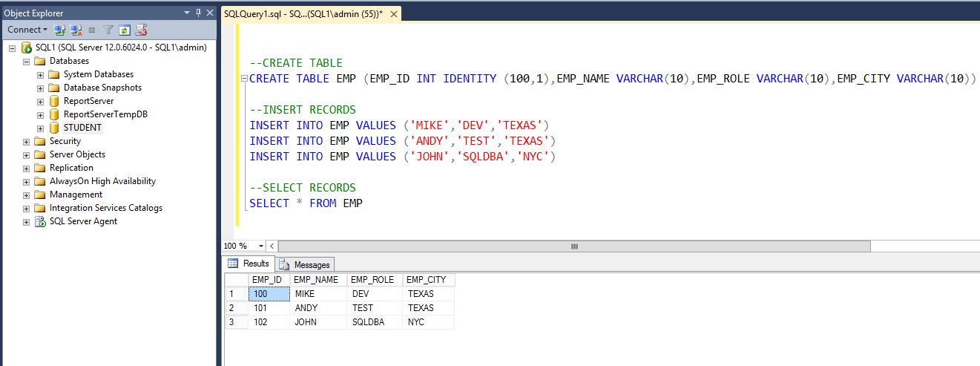
Task: Expand the SQL Server Agent node
Action: pyautogui.click(x=27, y=221)
